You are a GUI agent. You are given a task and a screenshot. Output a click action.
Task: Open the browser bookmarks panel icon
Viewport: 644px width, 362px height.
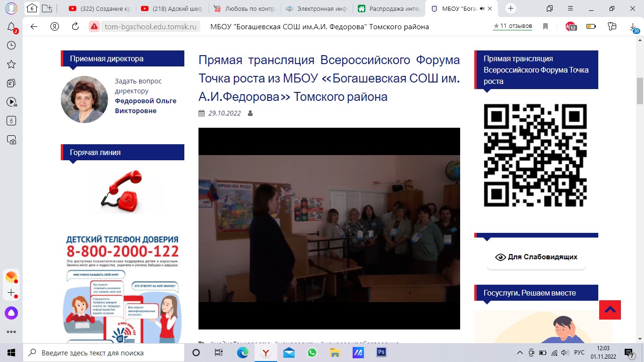550,8
